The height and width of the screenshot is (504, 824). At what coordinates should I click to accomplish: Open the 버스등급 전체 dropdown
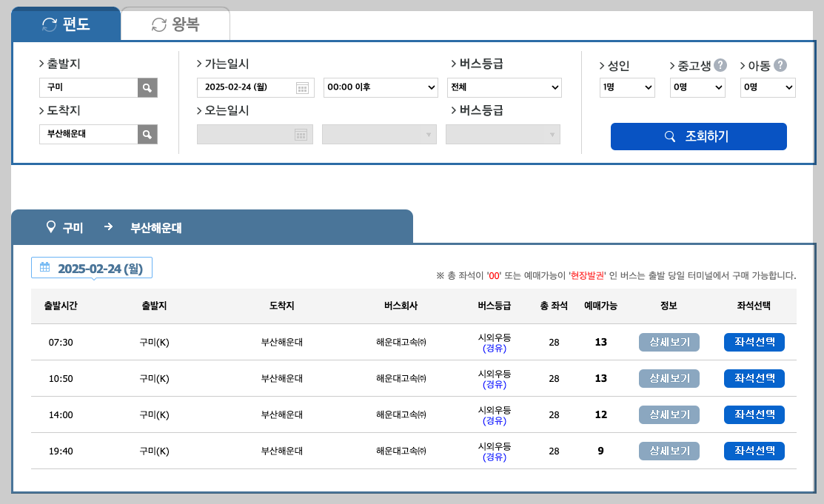point(504,87)
